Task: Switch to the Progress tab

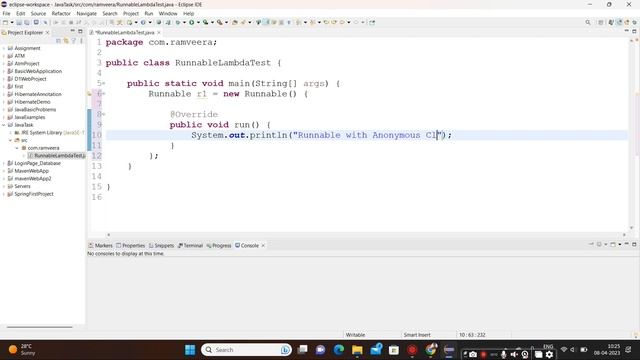Action: pos(219,246)
